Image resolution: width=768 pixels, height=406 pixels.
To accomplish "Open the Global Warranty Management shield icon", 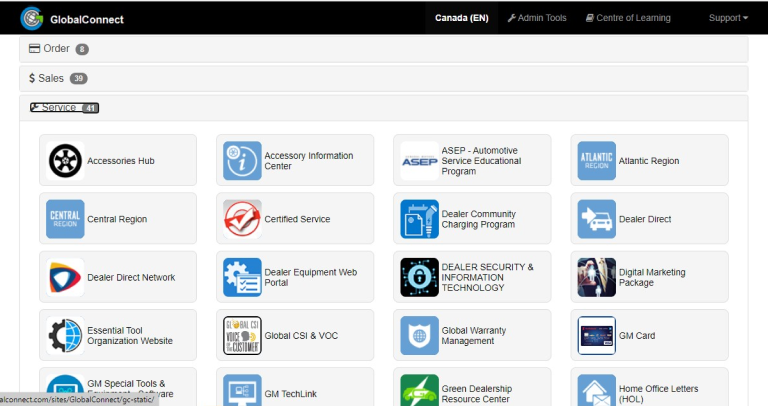I will pyautogui.click(x=419, y=335).
